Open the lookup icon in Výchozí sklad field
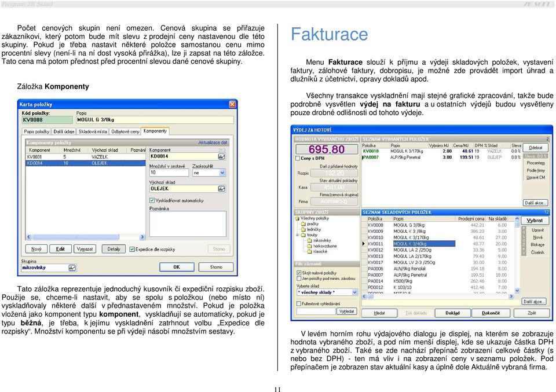Screen dimensions: 556x392 [x=222, y=189]
